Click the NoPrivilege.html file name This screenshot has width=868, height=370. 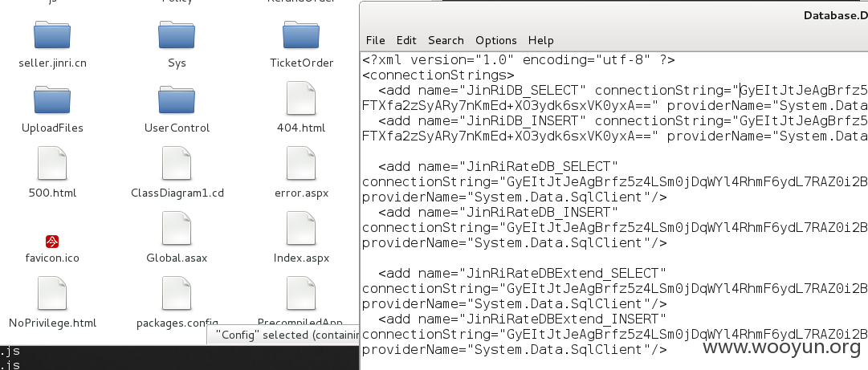tap(52, 323)
